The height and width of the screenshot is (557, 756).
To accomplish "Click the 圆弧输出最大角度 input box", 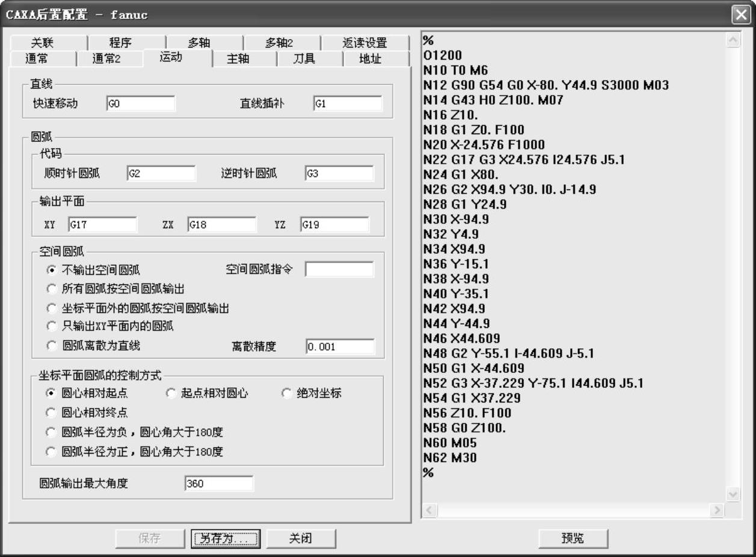I will [x=219, y=484].
